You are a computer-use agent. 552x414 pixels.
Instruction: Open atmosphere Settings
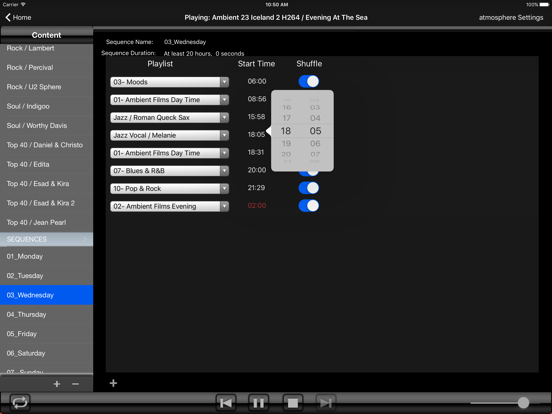click(x=510, y=17)
